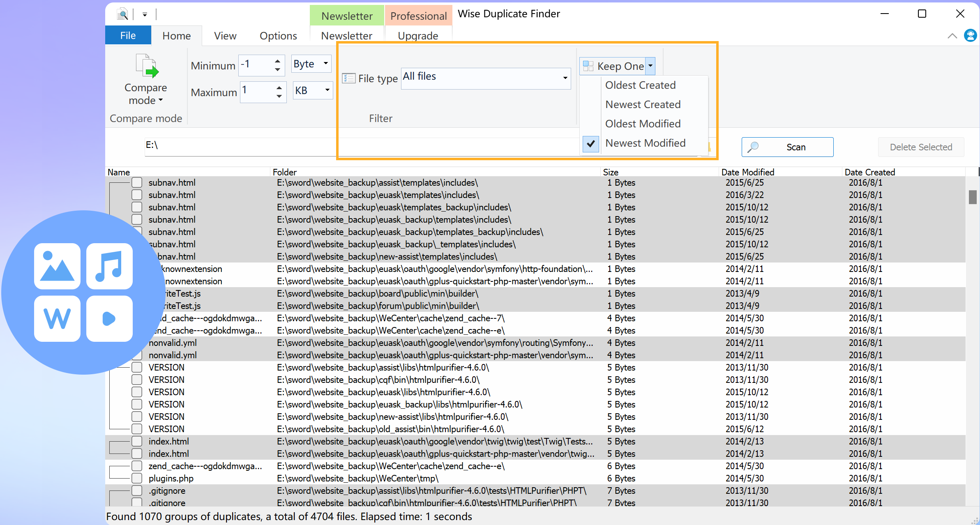This screenshot has height=525, width=980.
Task: Increase the Maximum size value
Action: [279, 87]
